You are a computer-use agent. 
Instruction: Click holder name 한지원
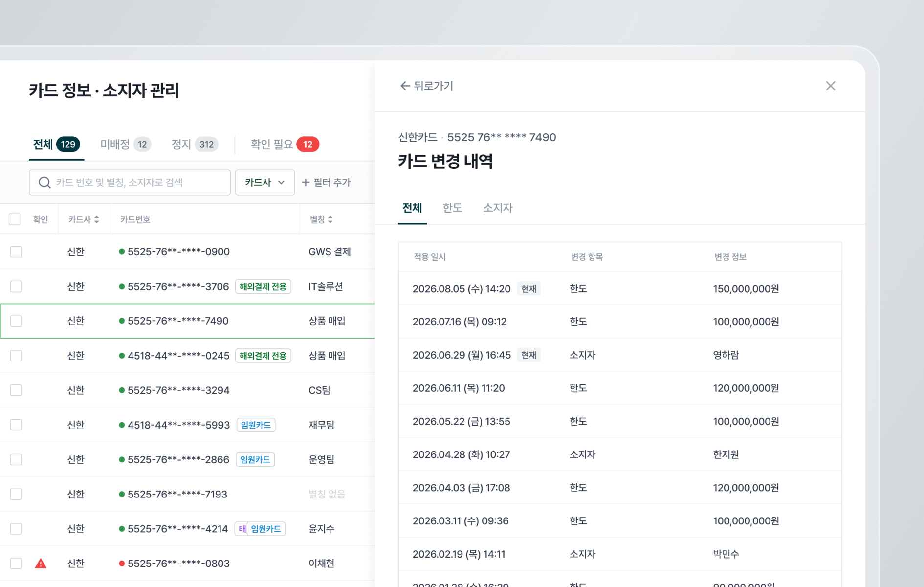click(726, 455)
